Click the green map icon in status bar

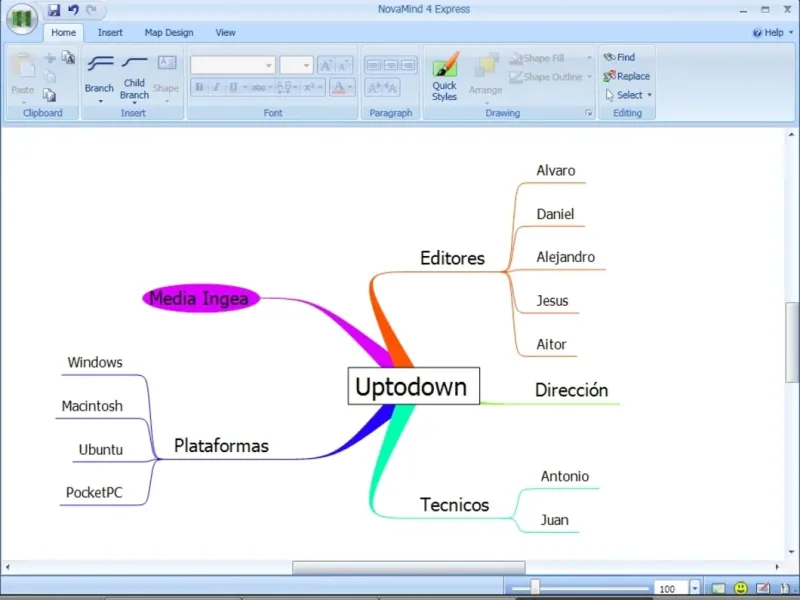tap(718, 589)
